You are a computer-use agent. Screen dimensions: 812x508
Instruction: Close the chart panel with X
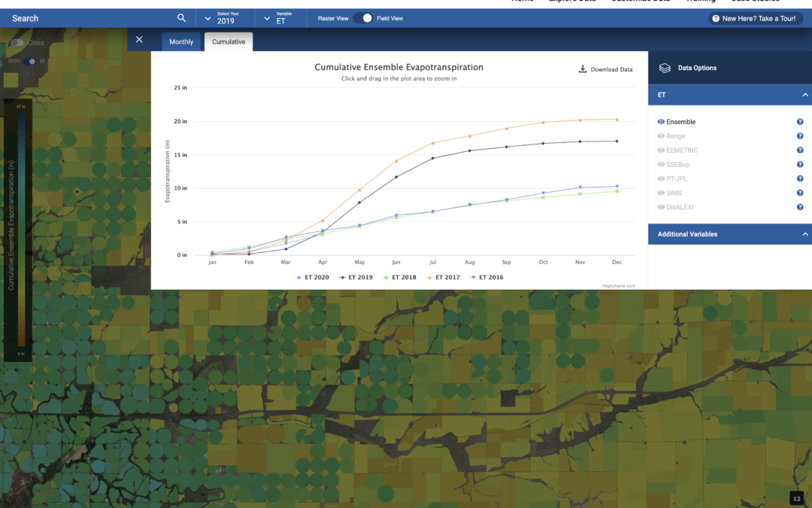[139, 40]
